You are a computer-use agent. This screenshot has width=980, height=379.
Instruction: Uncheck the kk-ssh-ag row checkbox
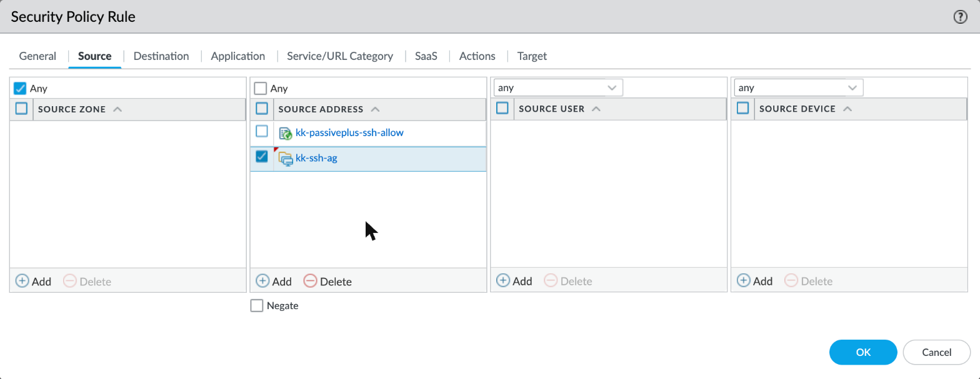pyautogui.click(x=262, y=157)
